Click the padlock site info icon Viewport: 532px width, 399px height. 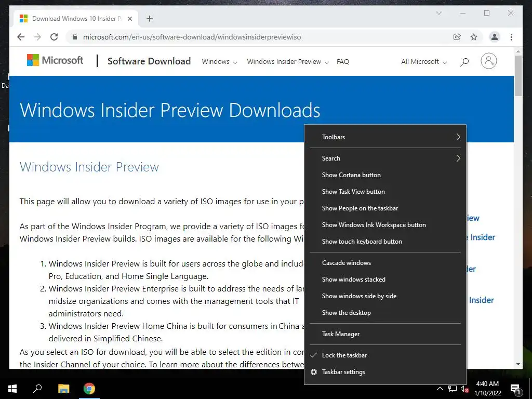[75, 37]
